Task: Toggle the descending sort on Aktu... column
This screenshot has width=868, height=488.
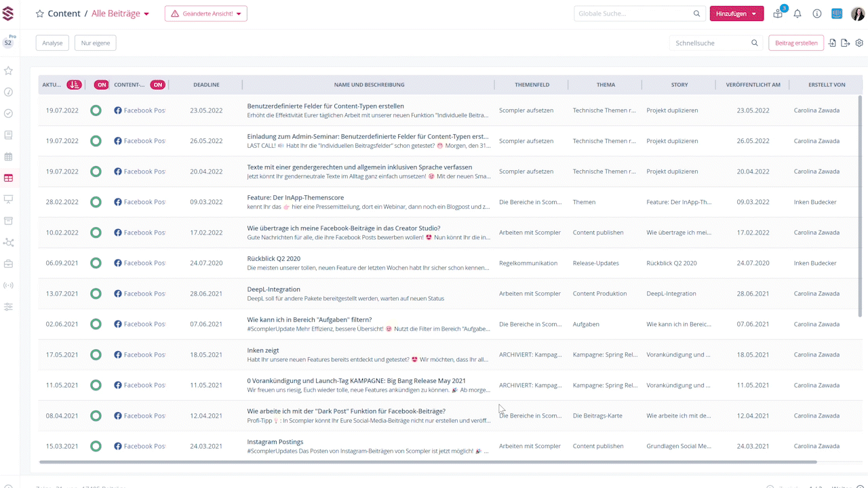Action: point(75,85)
